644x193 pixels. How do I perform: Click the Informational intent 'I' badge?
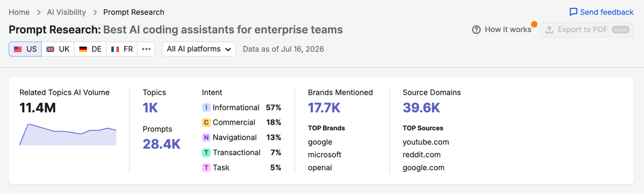(x=206, y=108)
